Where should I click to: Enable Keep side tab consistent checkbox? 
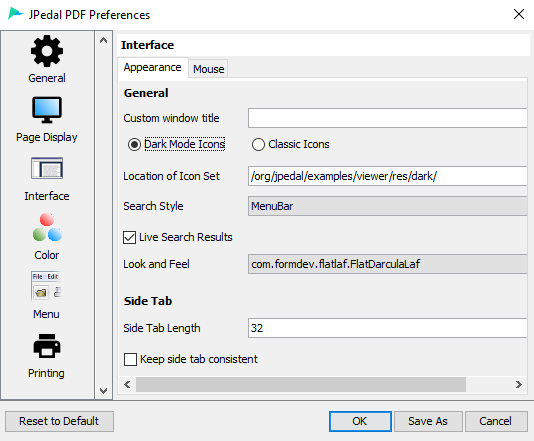(130, 359)
